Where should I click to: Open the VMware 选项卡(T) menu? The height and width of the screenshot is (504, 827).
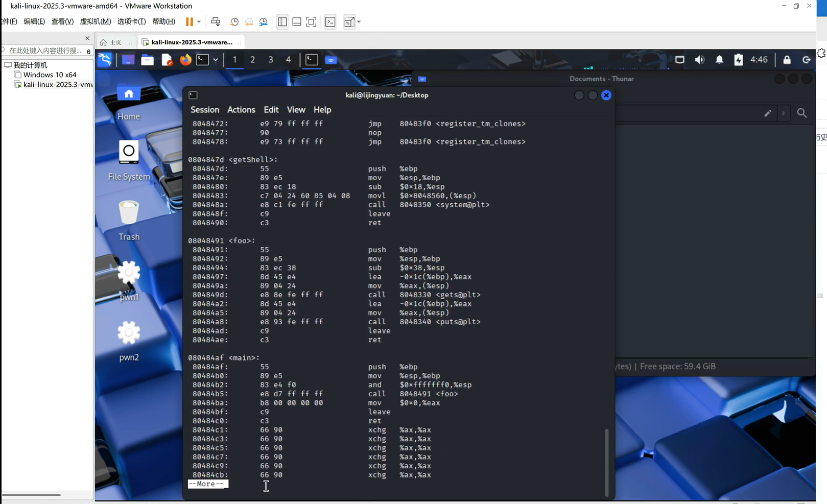[x=131, y=21]
